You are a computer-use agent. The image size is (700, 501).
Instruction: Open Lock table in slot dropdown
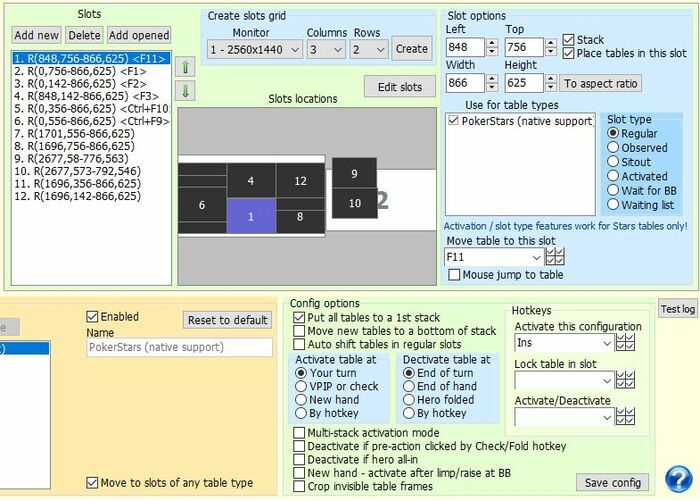point(564,380)
